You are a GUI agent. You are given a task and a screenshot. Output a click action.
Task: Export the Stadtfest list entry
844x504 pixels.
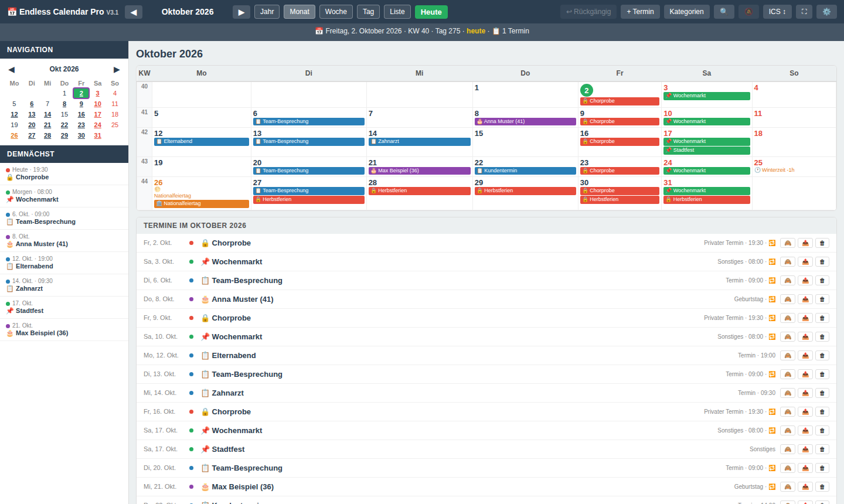click(805, 449)
